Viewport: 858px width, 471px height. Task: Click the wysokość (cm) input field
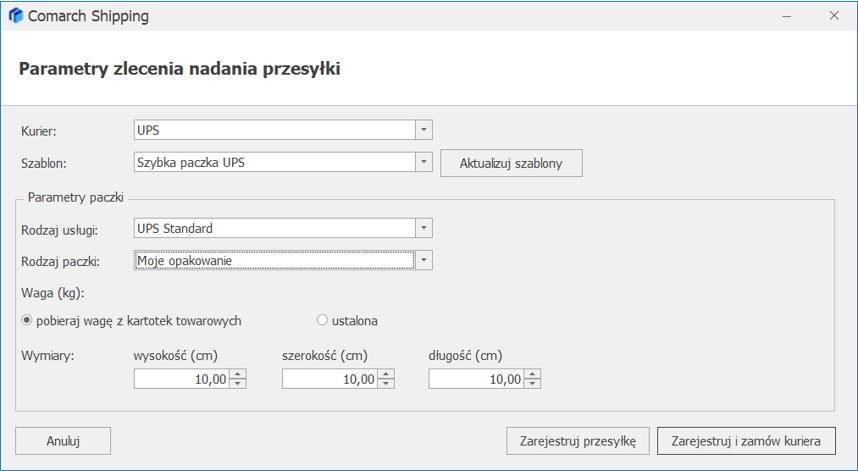click(x=180, y=379)
